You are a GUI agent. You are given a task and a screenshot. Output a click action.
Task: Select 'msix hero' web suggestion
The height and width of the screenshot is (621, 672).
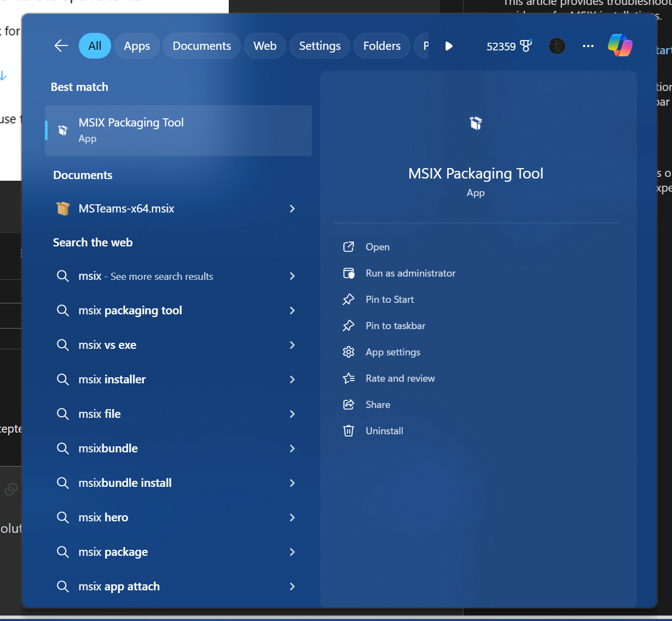pos(178,517)
